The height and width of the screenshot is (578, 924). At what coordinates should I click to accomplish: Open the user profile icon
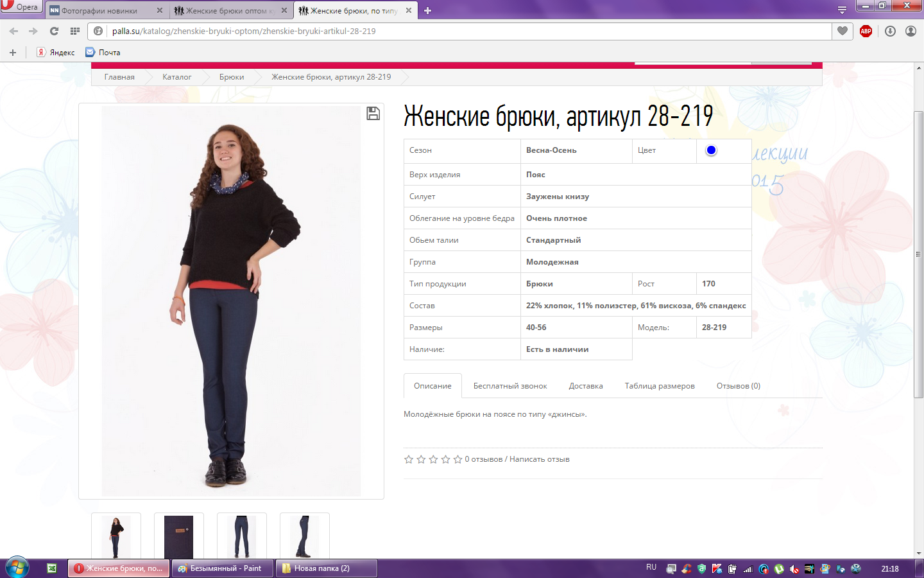(x=911, y=31)
